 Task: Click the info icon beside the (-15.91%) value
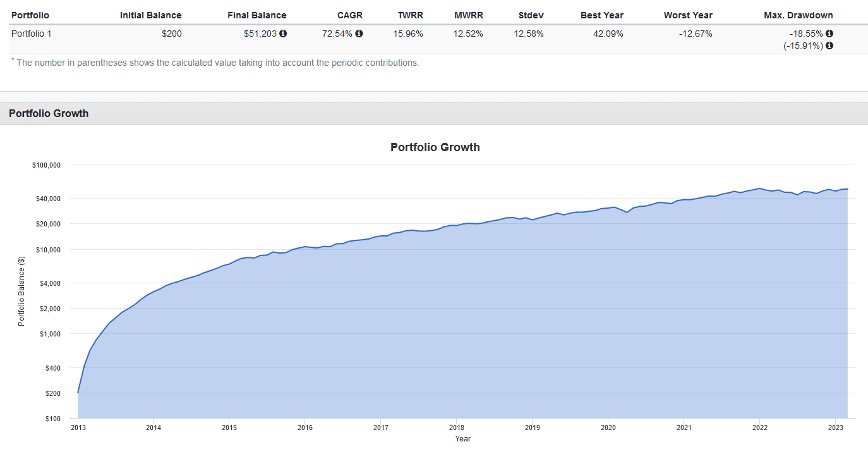tap(829, 45)
